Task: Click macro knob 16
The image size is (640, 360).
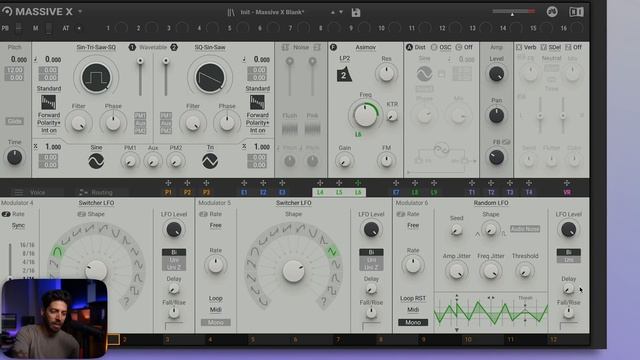Action: [577, 28]
